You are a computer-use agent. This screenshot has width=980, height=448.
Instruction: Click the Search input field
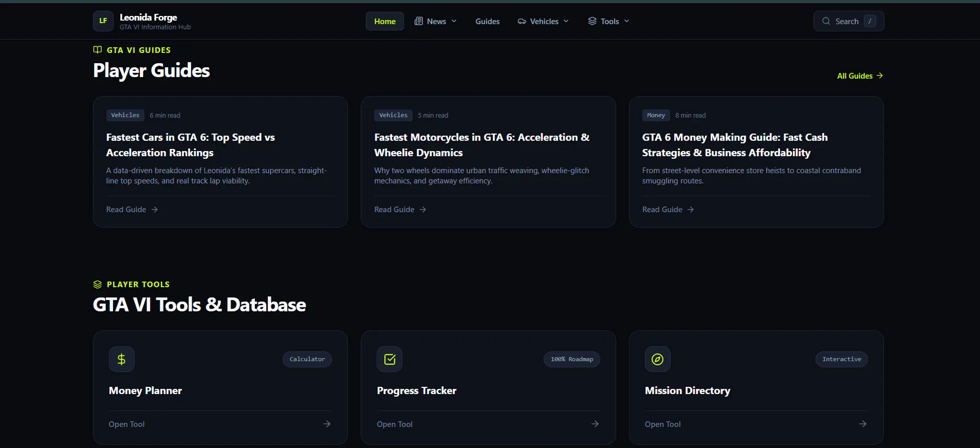tap(848, 21)
